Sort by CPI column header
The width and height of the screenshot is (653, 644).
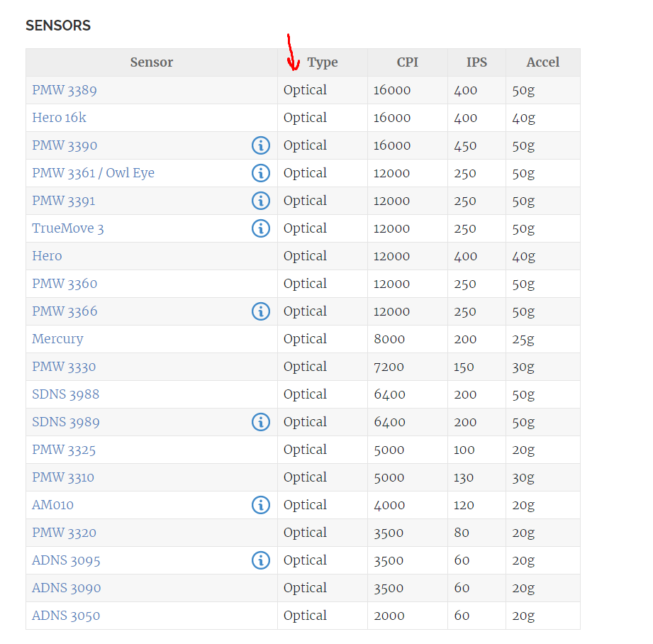(x=407, y=62)
